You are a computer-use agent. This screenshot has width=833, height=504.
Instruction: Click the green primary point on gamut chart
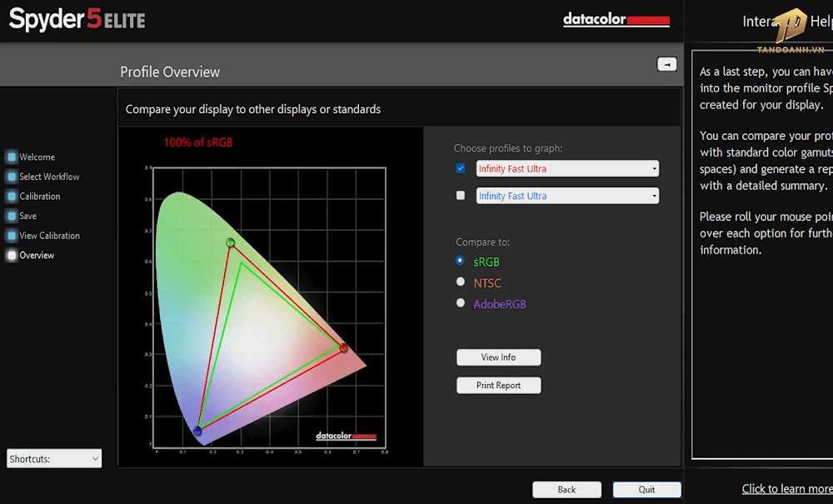[230, 242]
